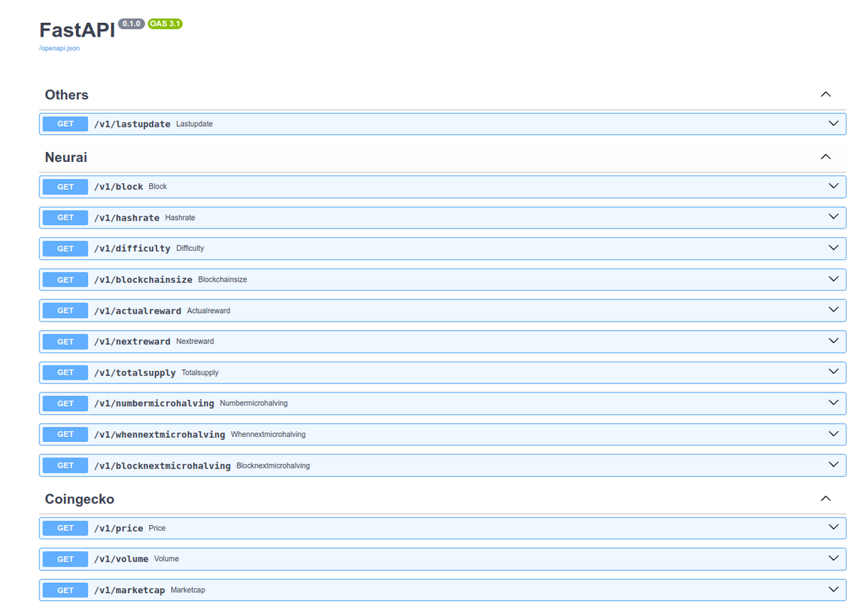
Task: Open the /openapi.json link
Action: 59,49
